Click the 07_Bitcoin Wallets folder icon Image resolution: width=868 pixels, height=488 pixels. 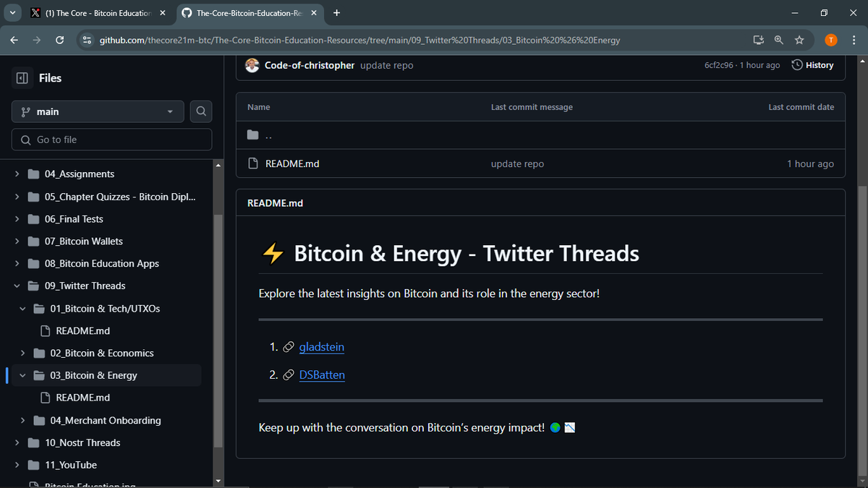(33, 241)
